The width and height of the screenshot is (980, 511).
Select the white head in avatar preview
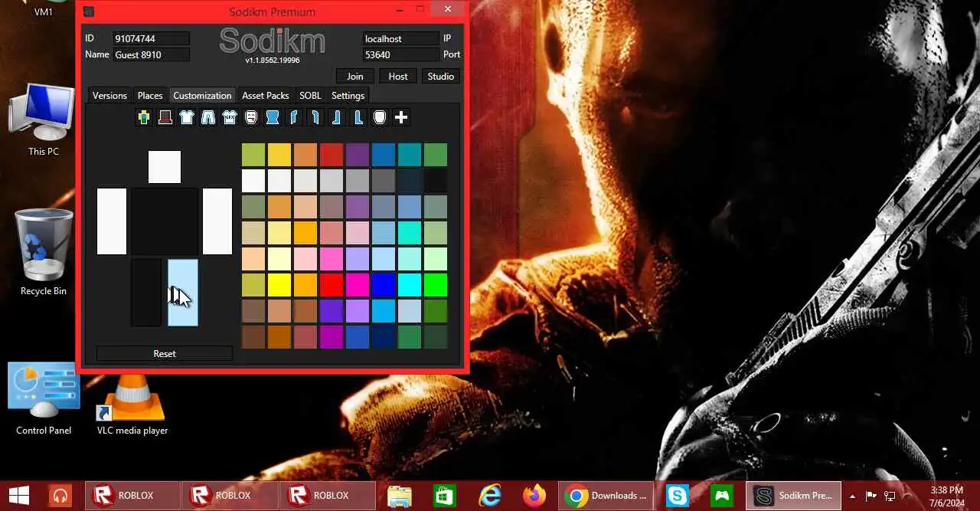(x=165, y=167)
